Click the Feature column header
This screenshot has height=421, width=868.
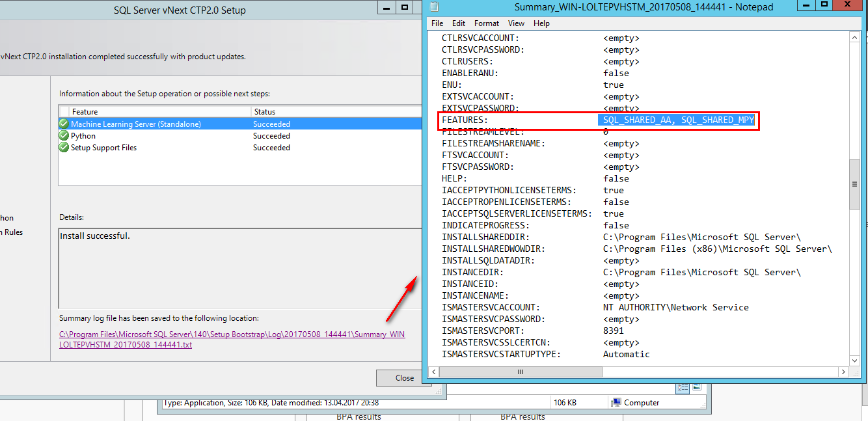point(160,112)
